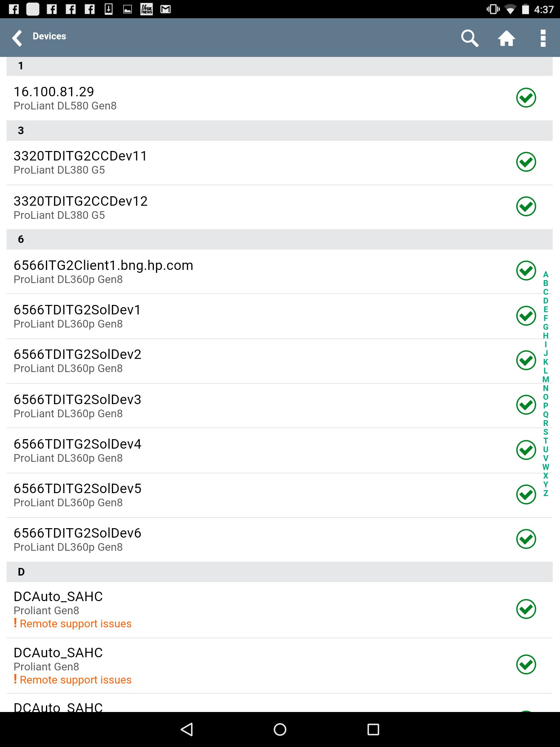Open the three-dot overflow menu

click(x=543, y=38)
